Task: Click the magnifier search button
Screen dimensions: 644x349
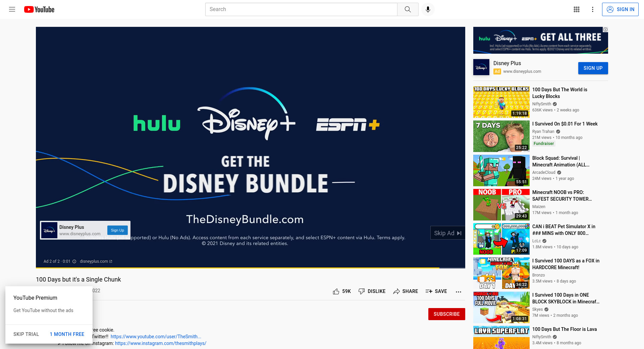Action: click(x=408, y=9)
